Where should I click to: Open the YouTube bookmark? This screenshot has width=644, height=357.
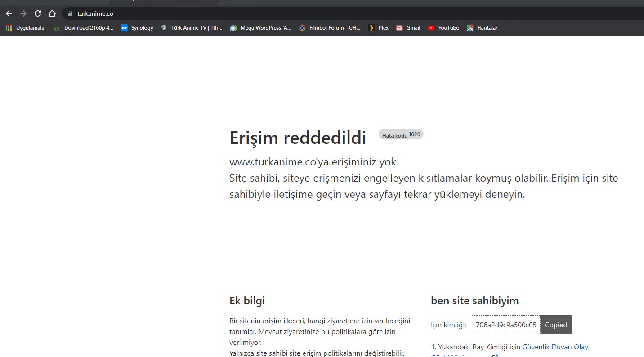click(443, 28)
